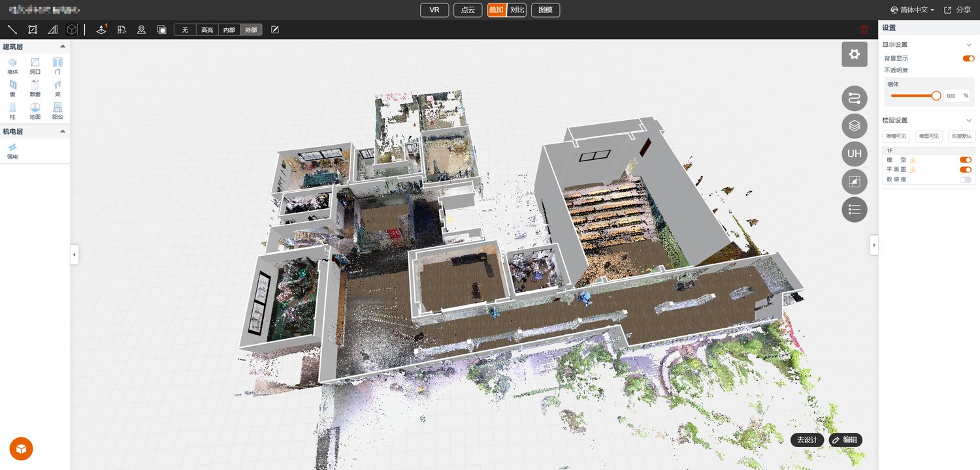Screen dimensions: 980x470
Task: Choose the 门 door component
Action: tap(57, 66)
